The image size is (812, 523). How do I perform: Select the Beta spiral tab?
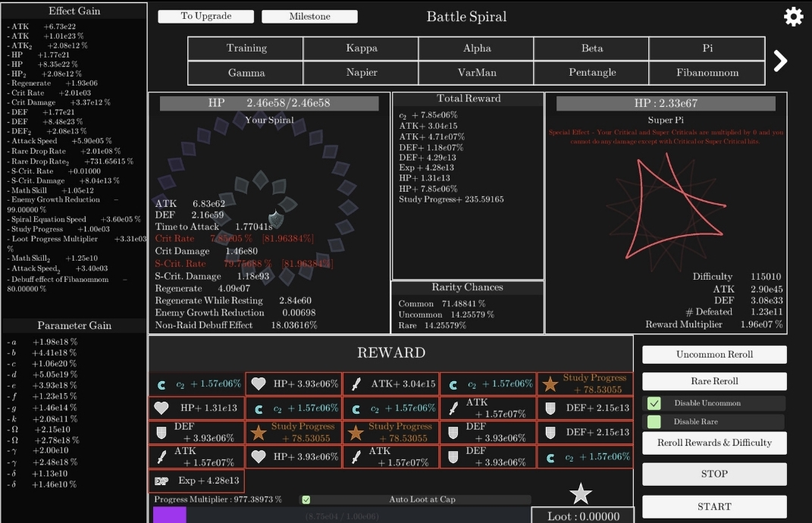[x=591, y=49]
